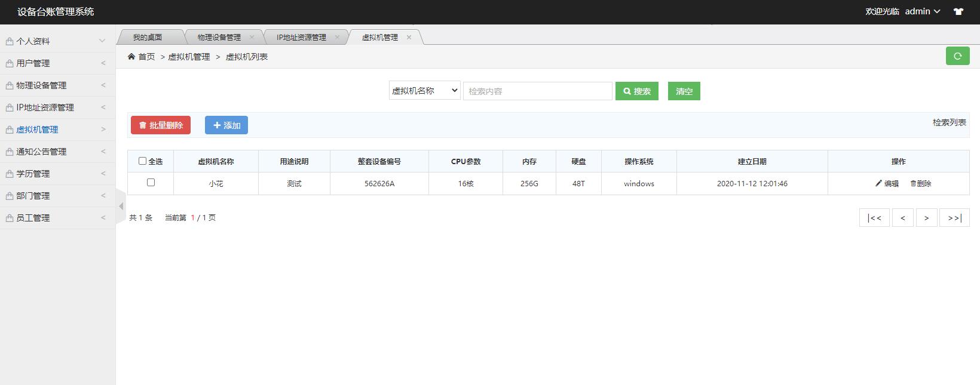
Task: Close the 虚拟机管理 tab
Action: [409, 37]
